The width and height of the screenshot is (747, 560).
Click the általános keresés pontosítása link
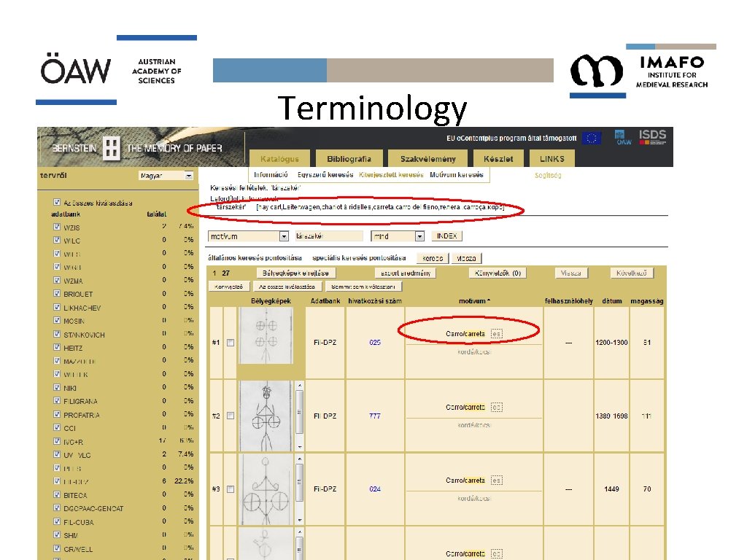pos(255,258)
